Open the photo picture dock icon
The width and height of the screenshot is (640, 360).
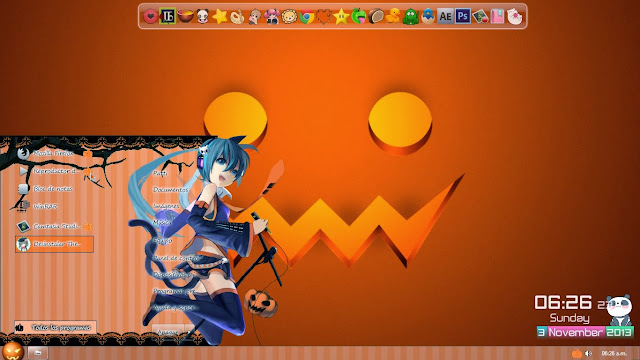click(480, 17)
